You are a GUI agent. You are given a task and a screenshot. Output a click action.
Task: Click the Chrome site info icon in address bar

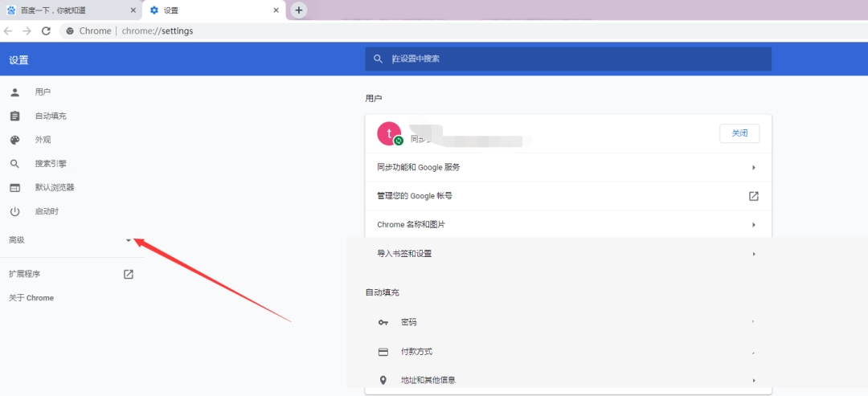pos(70,31)
